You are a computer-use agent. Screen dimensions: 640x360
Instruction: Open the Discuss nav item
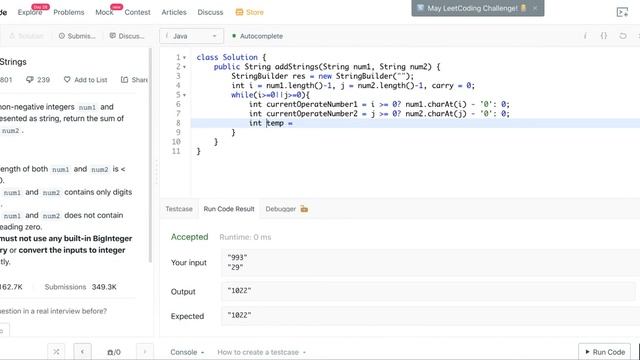pyautogui.click(x=210, y=12)
